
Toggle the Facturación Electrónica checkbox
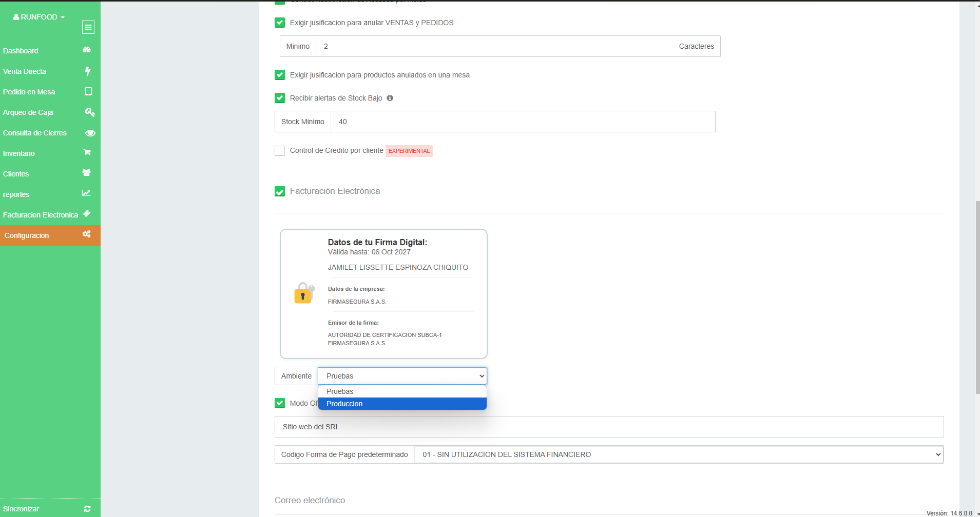pyautogui.click(x=280, y=192)
